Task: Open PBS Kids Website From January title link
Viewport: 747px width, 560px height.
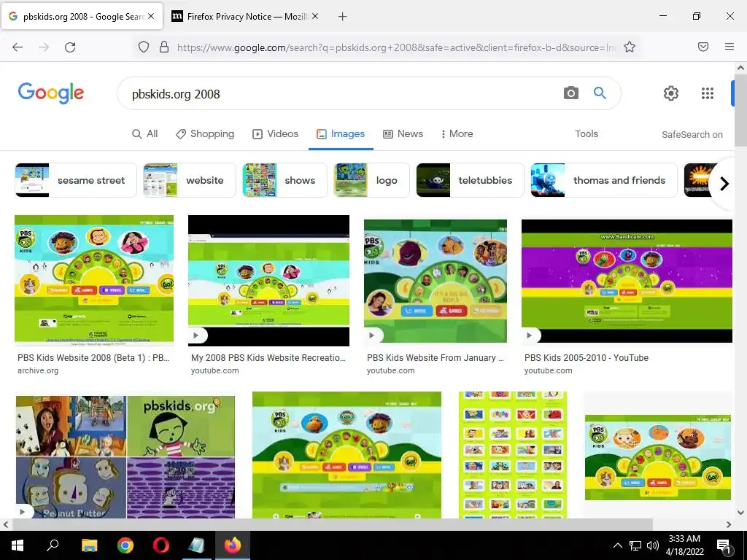Action: point(436,357)
